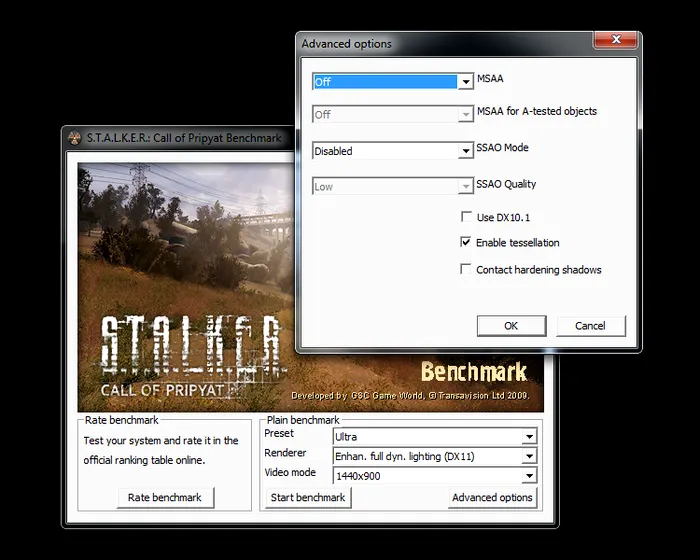This screenshot has height=560, width=700.
Task: Open the MSAA dropdown in Advanced options
Action: click(x=393, y=82)
